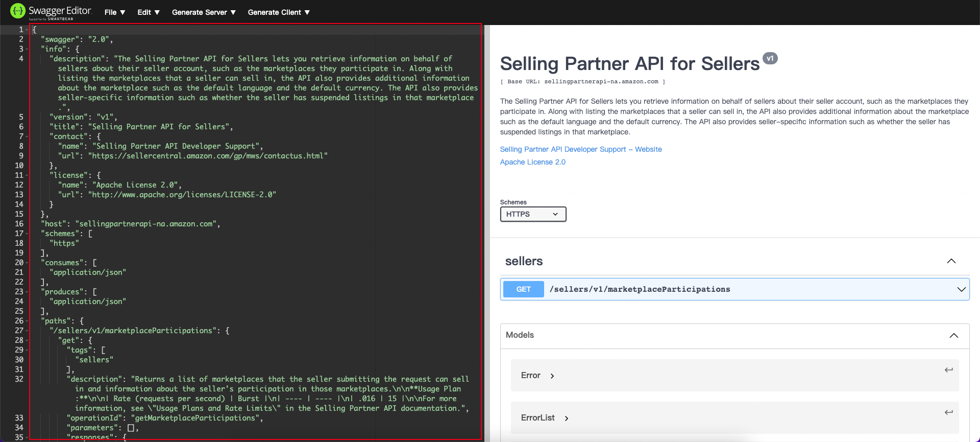Fold the produces array at line 23
980x442 pixels.
point(27,292)
